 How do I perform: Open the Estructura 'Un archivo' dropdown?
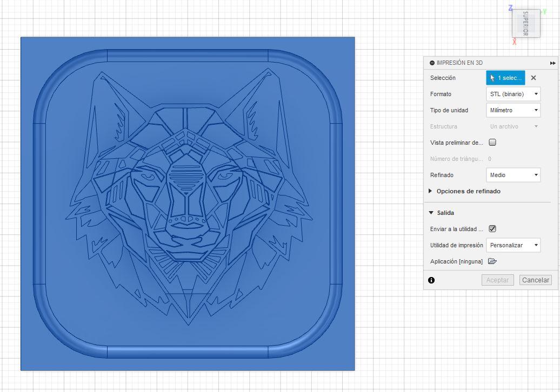tap(513, 126)
